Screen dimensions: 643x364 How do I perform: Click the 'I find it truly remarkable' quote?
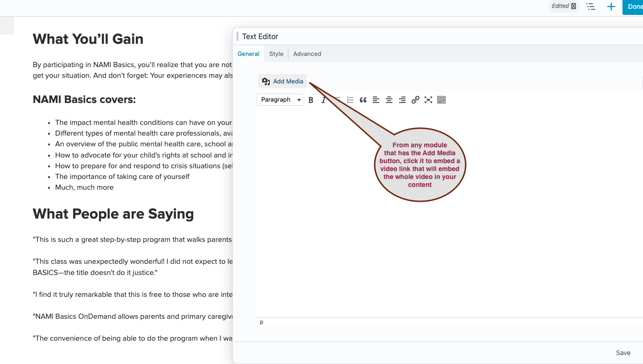(x=133, y=295)
